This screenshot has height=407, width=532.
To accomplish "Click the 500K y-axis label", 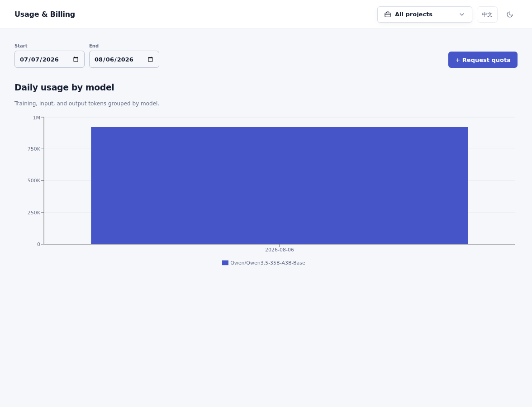I will click(34, 180).
